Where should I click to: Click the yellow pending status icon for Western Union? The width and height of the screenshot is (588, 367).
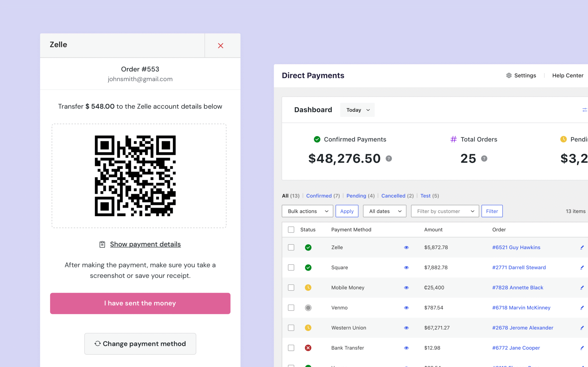click(308, 328)
